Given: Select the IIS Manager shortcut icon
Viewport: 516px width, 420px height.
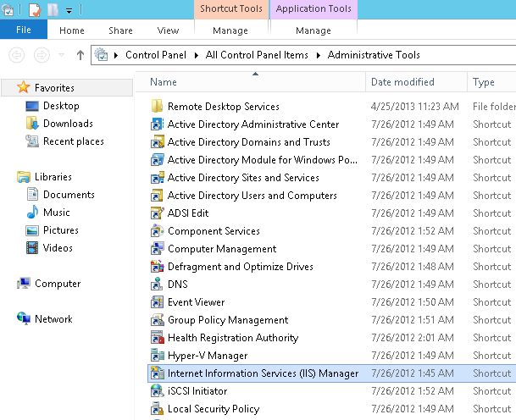Looking at the screenshot, I should pos(157,373).
